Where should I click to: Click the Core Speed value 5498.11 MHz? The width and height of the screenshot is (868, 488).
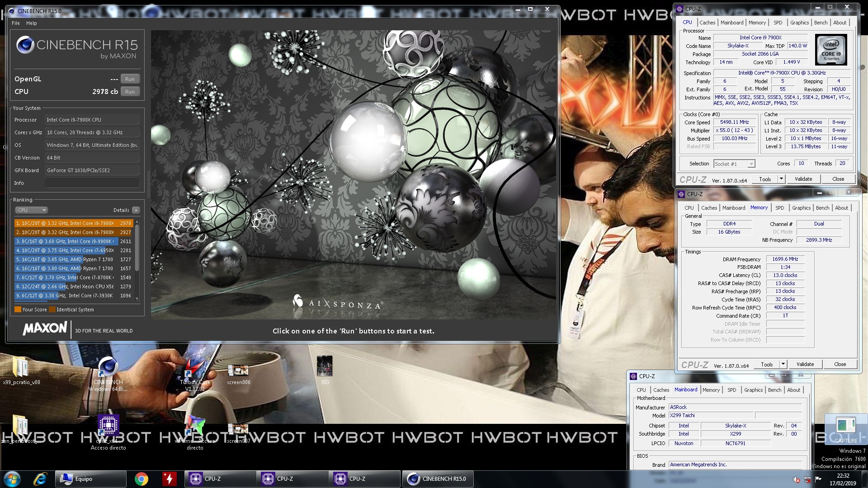(735, 122)
